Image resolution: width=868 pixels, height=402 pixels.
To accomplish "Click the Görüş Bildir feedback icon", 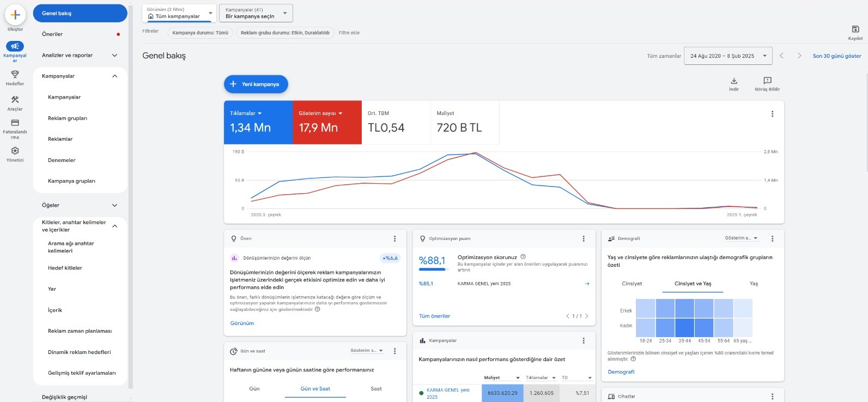I will [767, 81].
